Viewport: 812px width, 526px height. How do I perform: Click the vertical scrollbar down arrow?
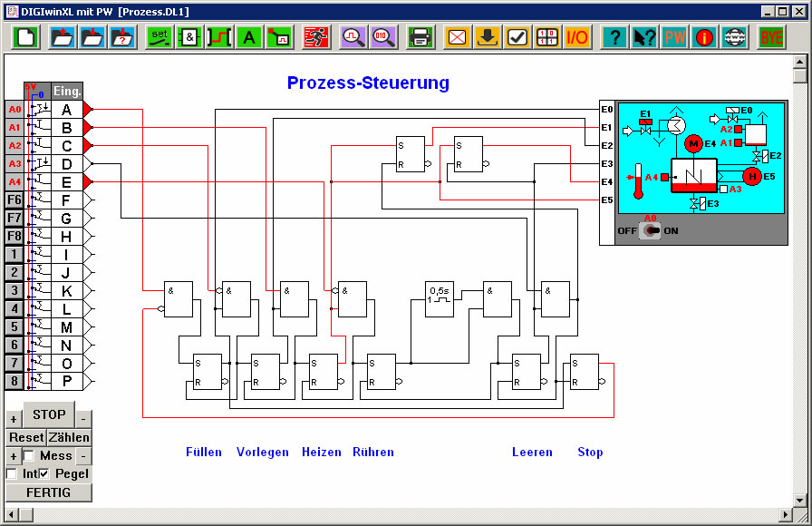coord(799,500)
